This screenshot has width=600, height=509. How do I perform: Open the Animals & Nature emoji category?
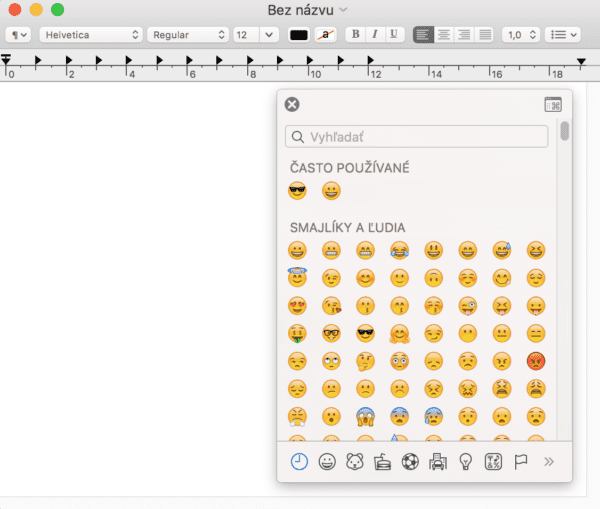click(x=354, y=462)
